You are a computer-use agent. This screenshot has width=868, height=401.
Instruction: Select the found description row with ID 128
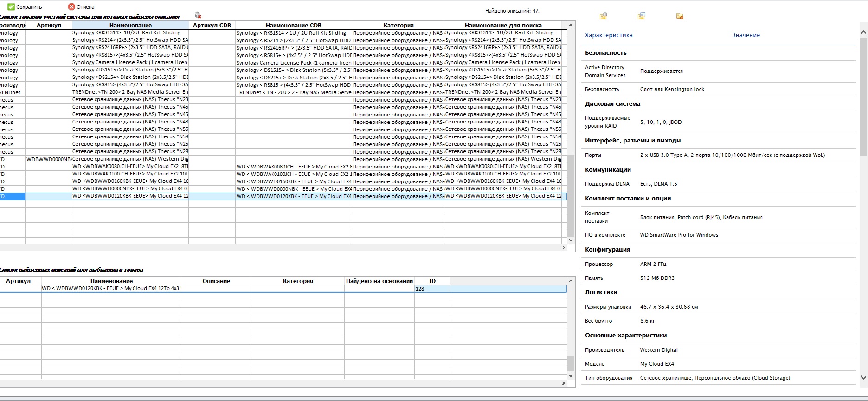[283, 289]
